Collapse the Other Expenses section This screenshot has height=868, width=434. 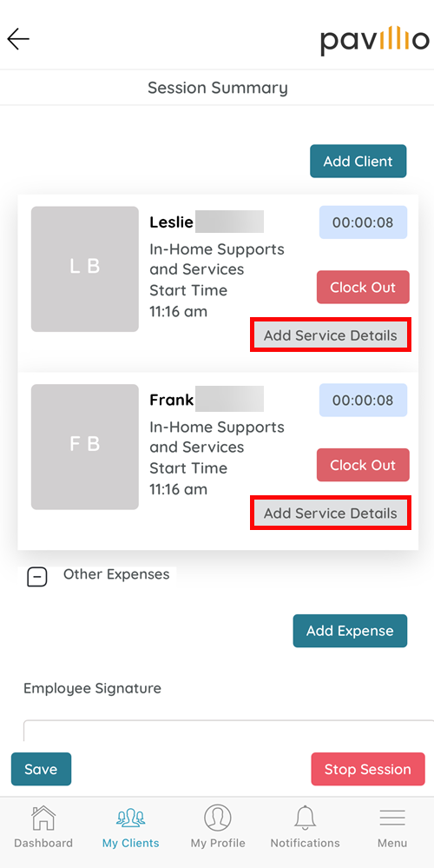[37, 578]
